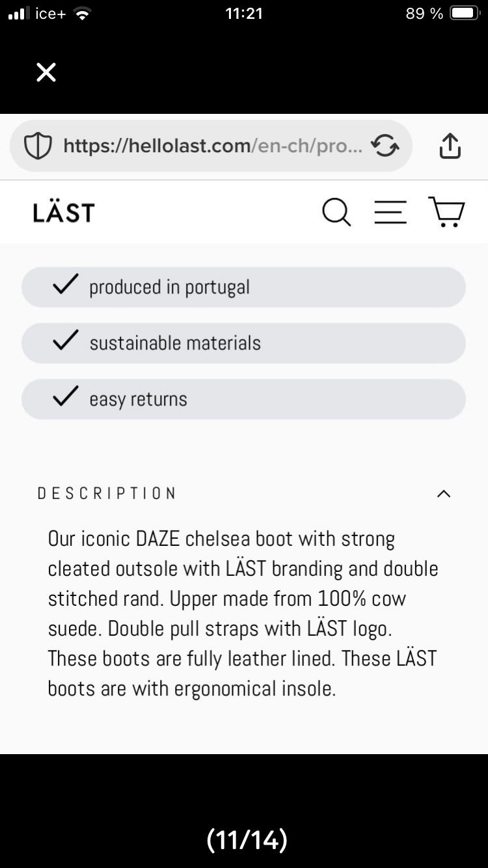Viewport: 488px width, 868px height.
Task: Tap the easy returns checkmark
Action: [x=65, y=397]
